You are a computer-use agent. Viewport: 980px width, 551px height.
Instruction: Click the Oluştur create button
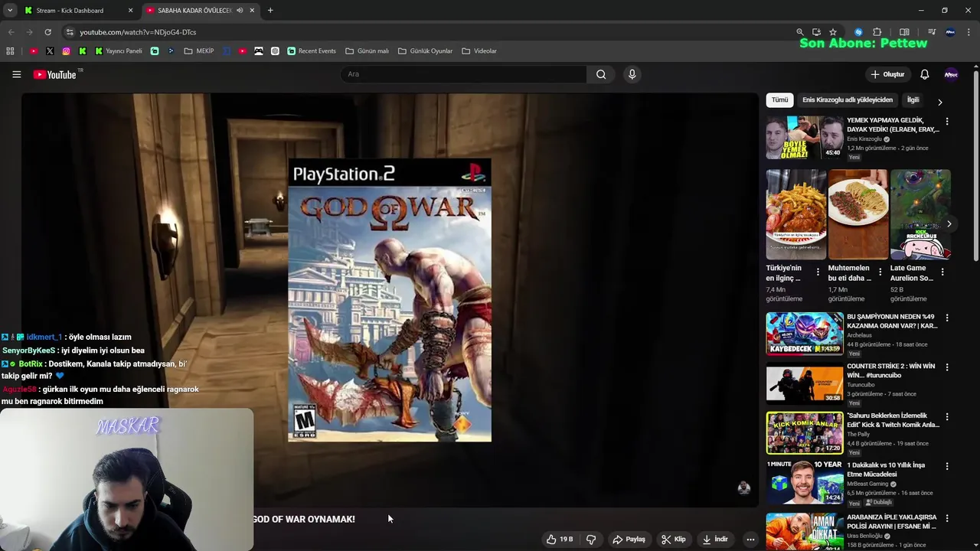click(x=888, y=74)
